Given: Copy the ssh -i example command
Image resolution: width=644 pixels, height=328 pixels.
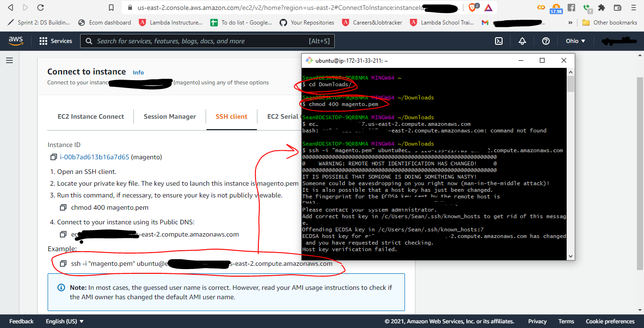Looking at the screenshot, I should 63,263.
